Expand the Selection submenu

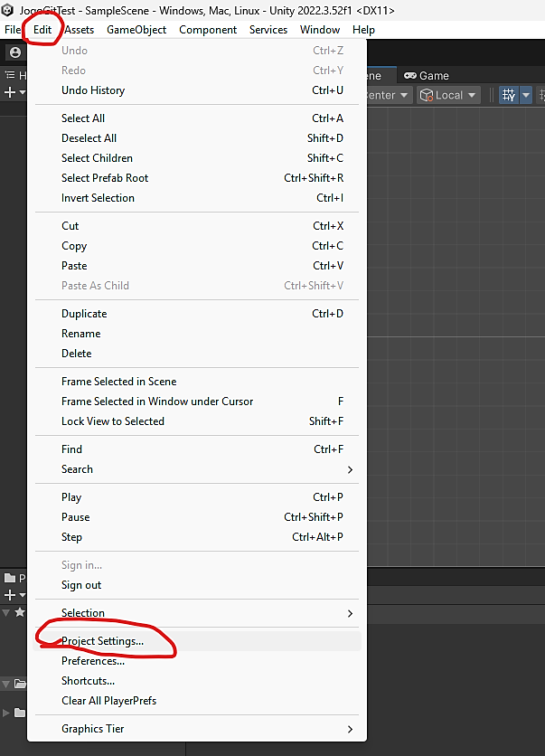pyautogui.click(x=350, y=613)
